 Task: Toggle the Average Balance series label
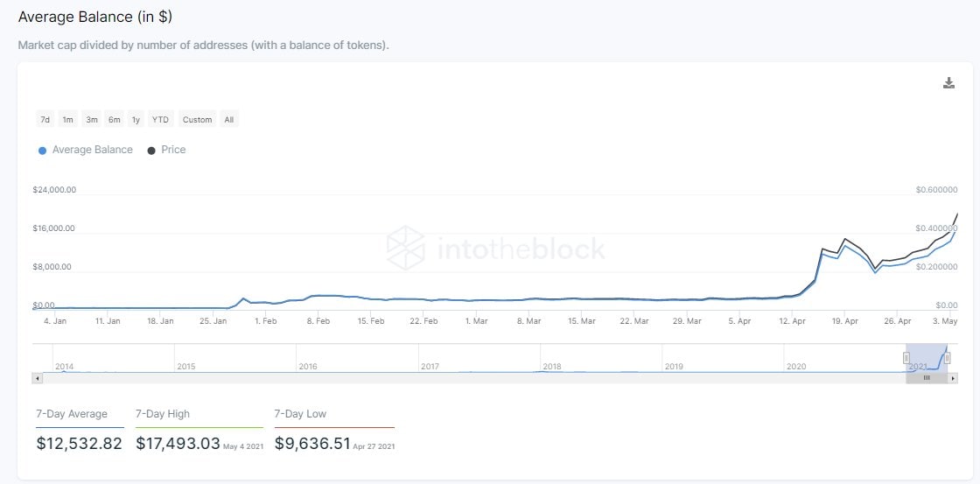92,150
